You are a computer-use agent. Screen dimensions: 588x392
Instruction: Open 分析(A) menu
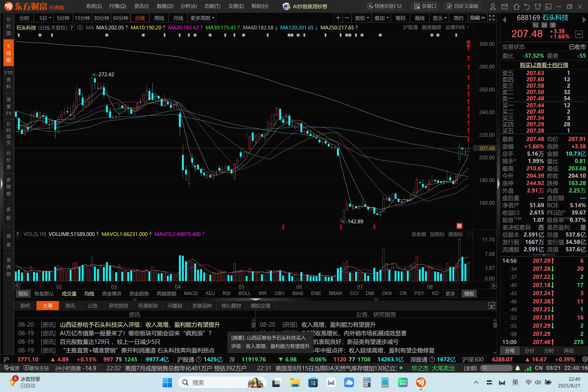coord(189,6)
